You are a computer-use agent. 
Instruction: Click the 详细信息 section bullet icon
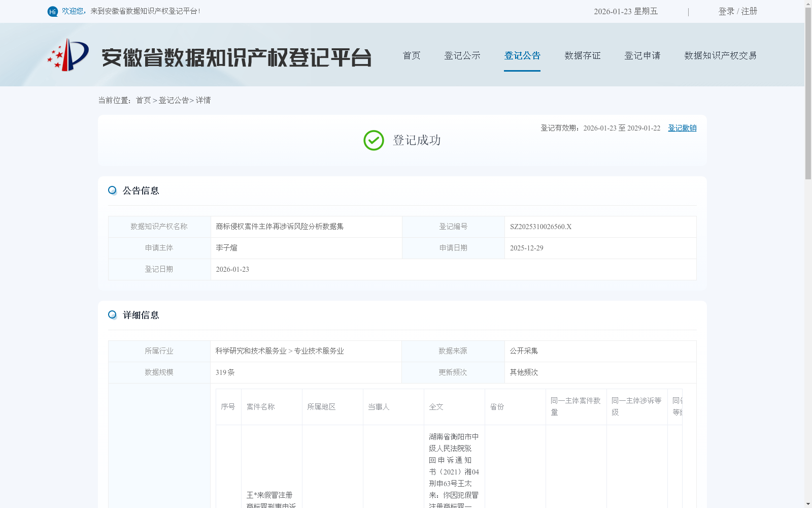[112, 315]
